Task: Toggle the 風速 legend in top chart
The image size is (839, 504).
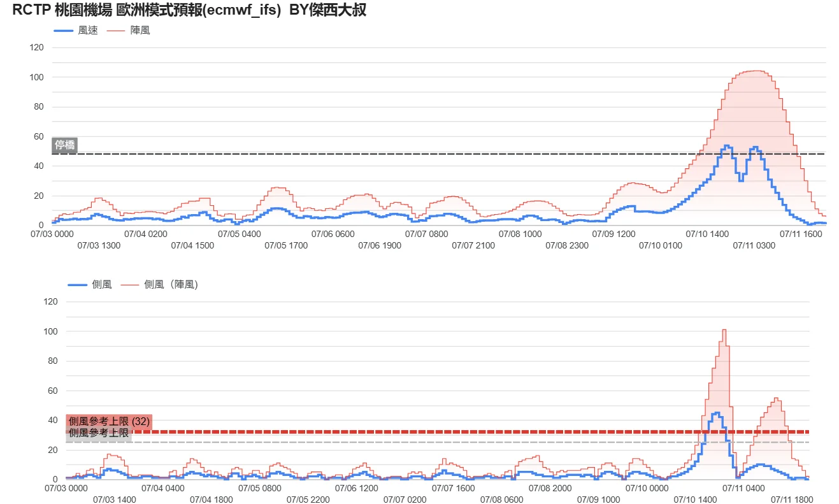Action: point(76,30)
